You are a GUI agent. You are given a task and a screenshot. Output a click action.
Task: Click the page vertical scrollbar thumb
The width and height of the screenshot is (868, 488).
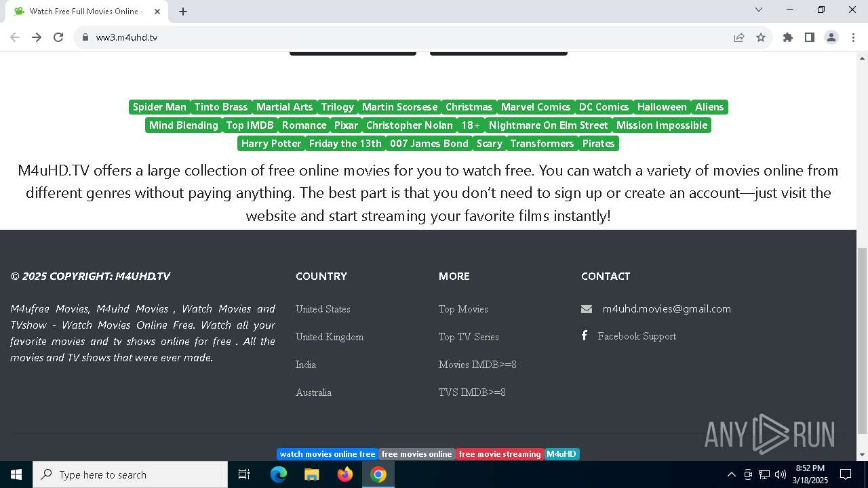coord(862,340)
